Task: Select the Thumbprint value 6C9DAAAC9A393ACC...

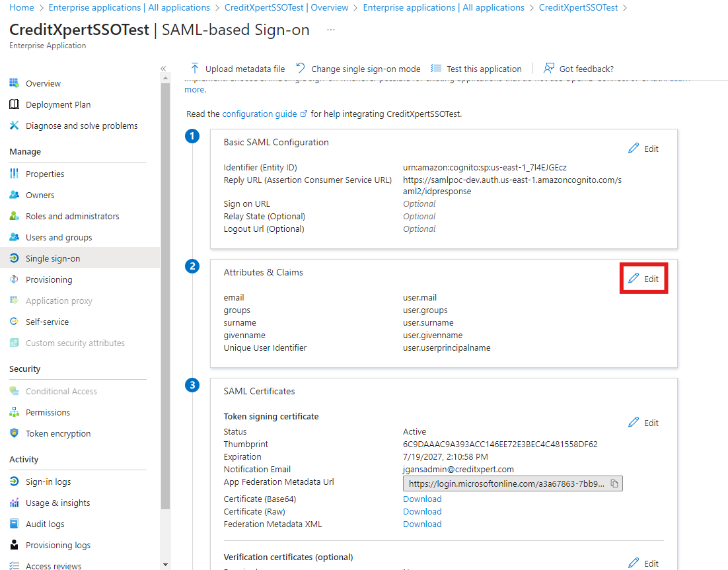Action: coord(500,445)
